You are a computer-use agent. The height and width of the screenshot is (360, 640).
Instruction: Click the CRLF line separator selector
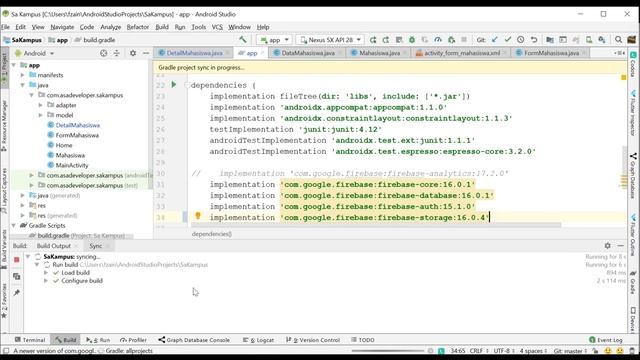[x=478, y=351]
